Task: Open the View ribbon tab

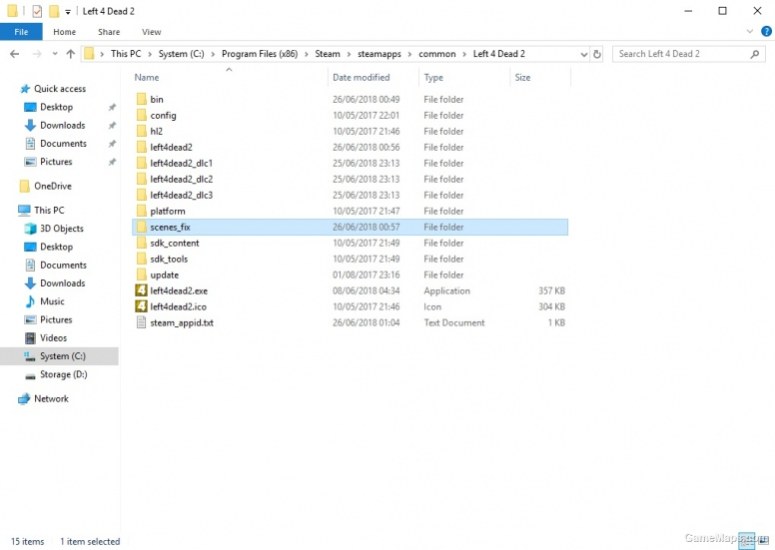Action: point(151,32)
